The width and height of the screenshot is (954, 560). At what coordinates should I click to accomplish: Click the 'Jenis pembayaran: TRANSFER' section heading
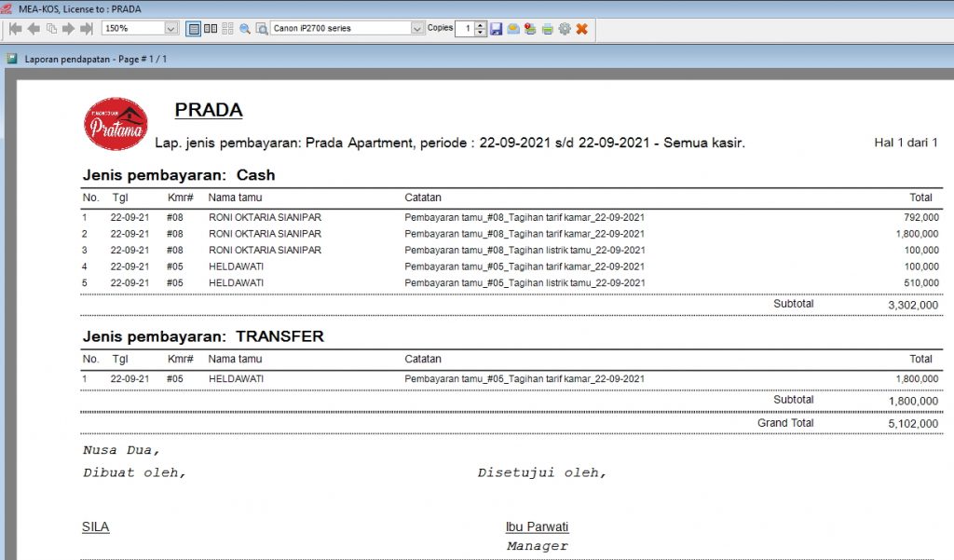203,336
